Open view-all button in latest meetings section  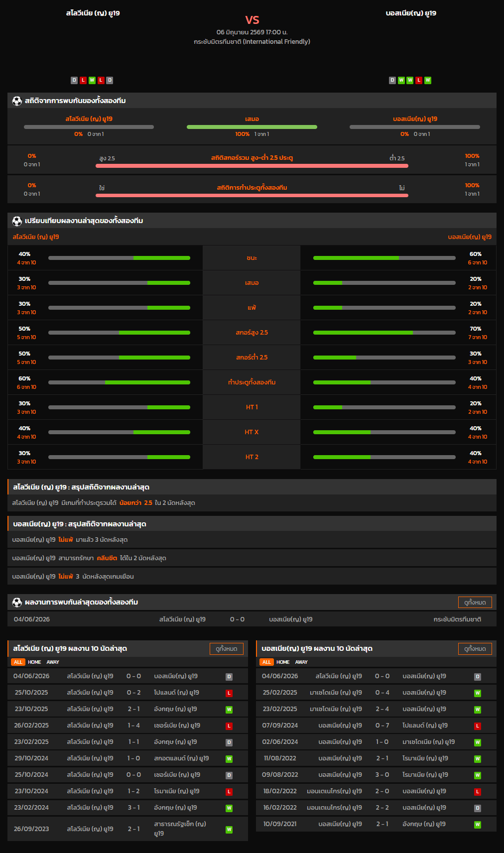[475, 603]
